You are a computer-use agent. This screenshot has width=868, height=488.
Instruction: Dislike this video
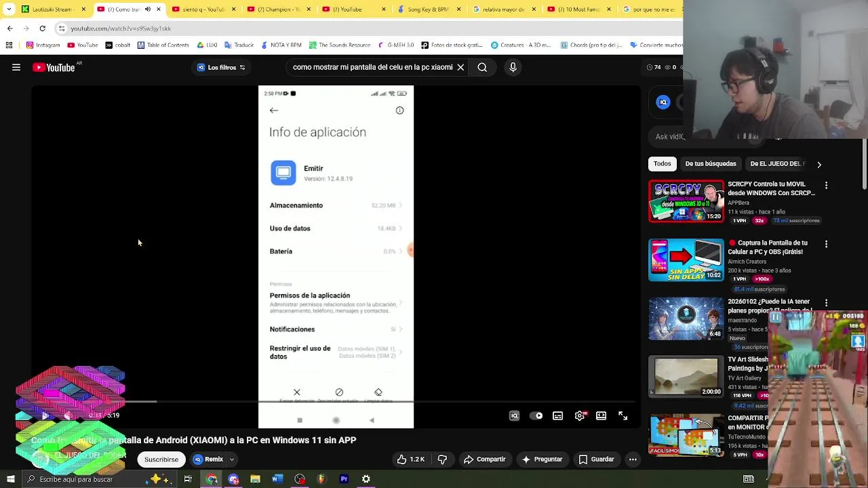442,460
